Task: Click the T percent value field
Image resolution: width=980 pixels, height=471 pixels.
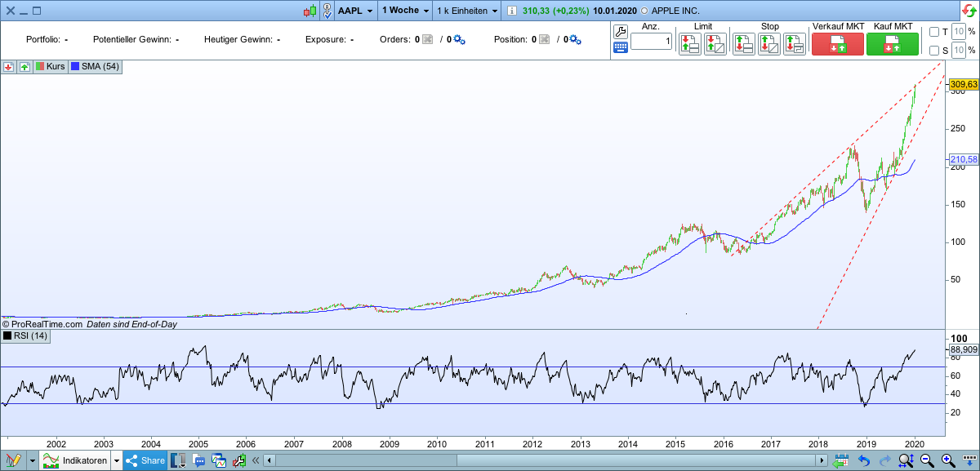Action: 959,32
